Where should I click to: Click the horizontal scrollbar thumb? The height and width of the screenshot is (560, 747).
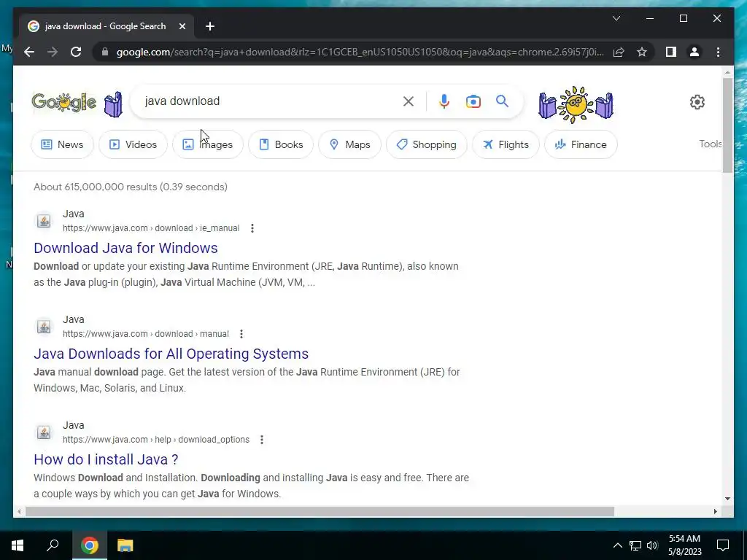tap(320, 511)
